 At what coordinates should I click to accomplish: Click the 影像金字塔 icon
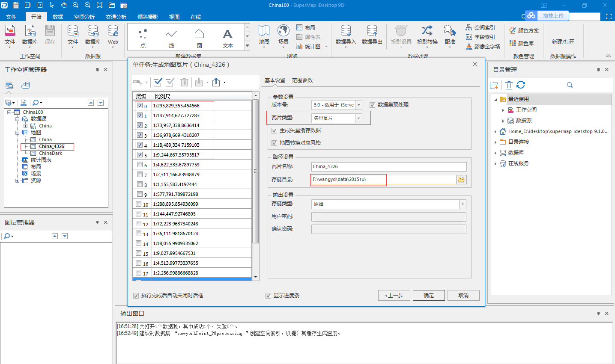coord(469,46)
